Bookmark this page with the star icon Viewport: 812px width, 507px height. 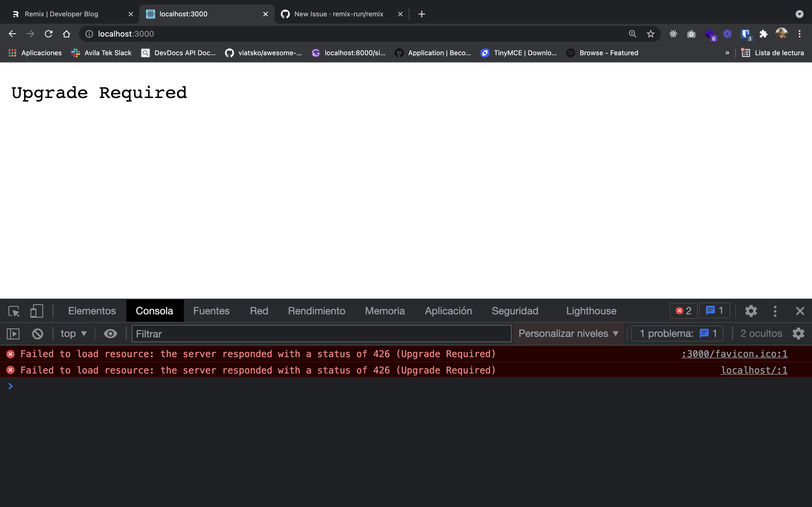(x=651, y=34)
